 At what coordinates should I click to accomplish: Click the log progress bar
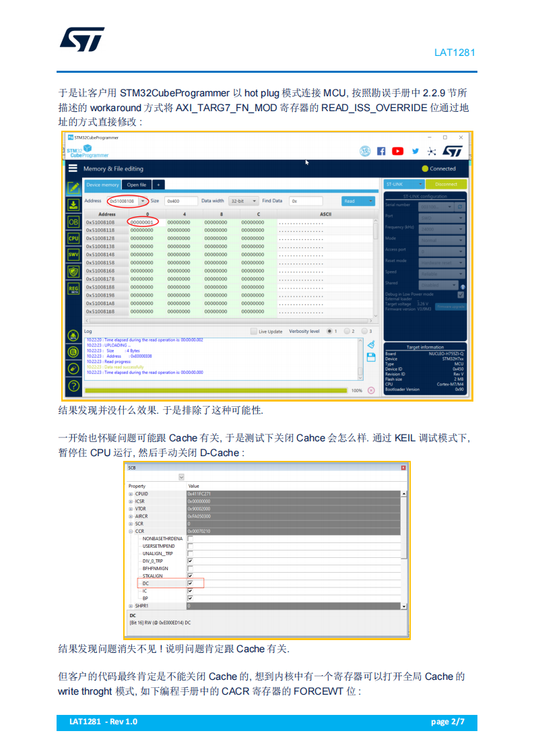click(216, 391)
